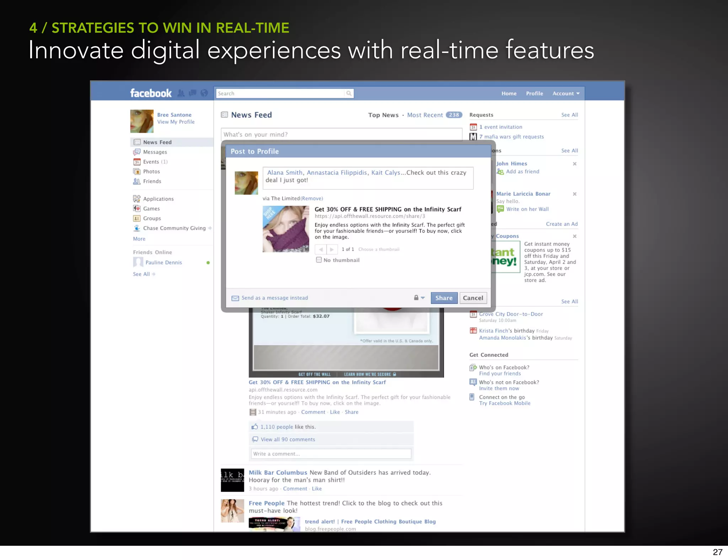Viewport: 728px width, 560px height.
Task: Click Remove link next to The Limited
Action: coord(312,199)
